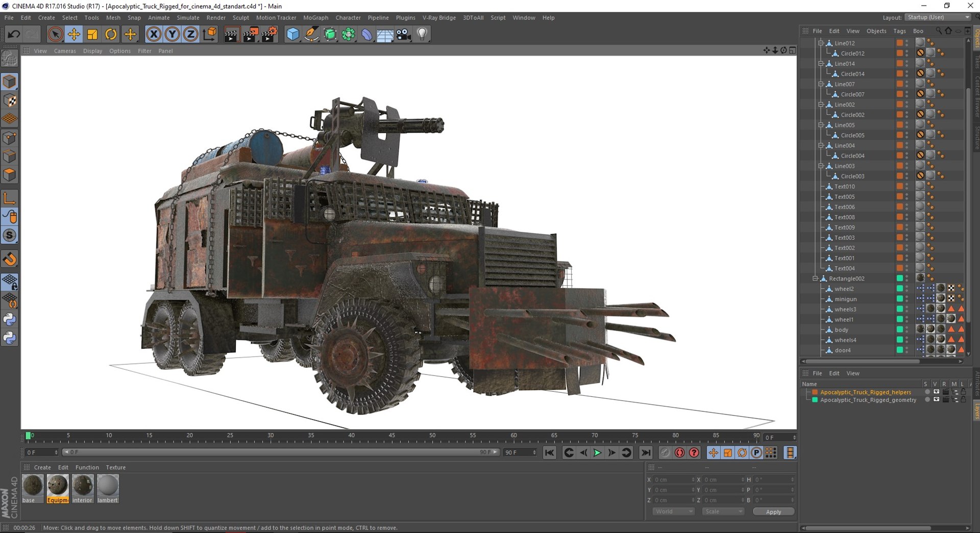This screenshot has height=533, width=980.
Task: Switch coordinate system icon
Action: click(x=209, y=34)
